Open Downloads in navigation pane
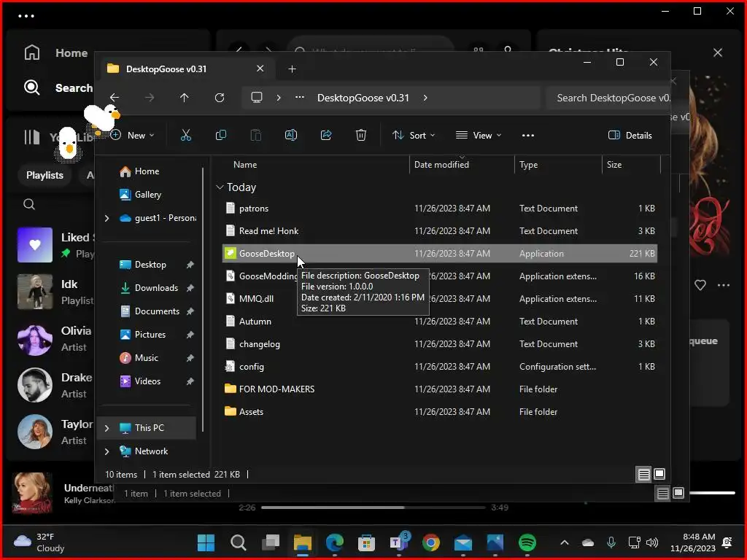 [x=156, y=288]
